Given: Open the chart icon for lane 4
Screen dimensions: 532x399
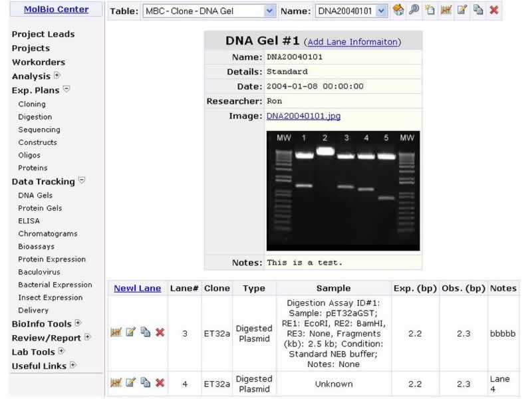Looking at the screenshot, I should coord(116,382).
